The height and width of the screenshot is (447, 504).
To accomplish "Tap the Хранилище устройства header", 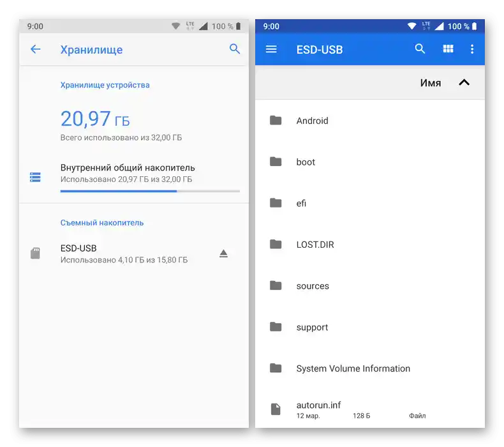I will [x=105, y=85].
